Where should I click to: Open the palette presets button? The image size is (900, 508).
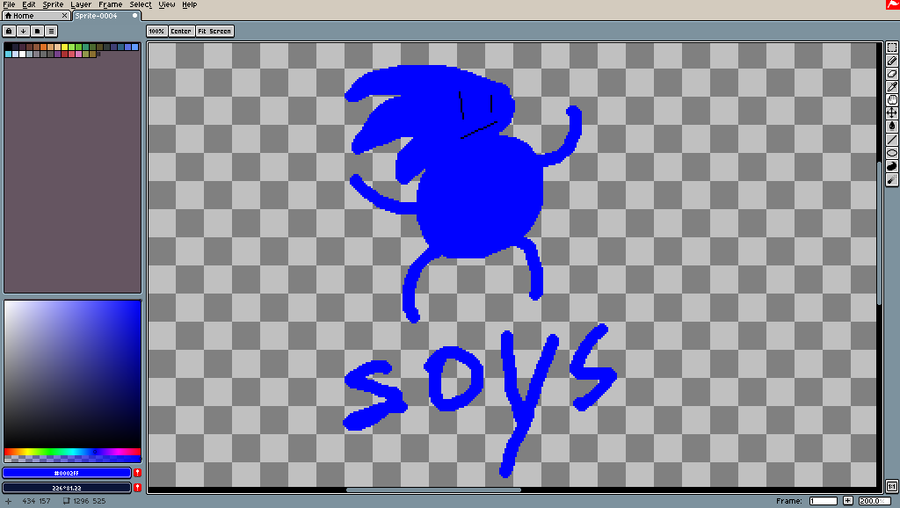[37, 31]
